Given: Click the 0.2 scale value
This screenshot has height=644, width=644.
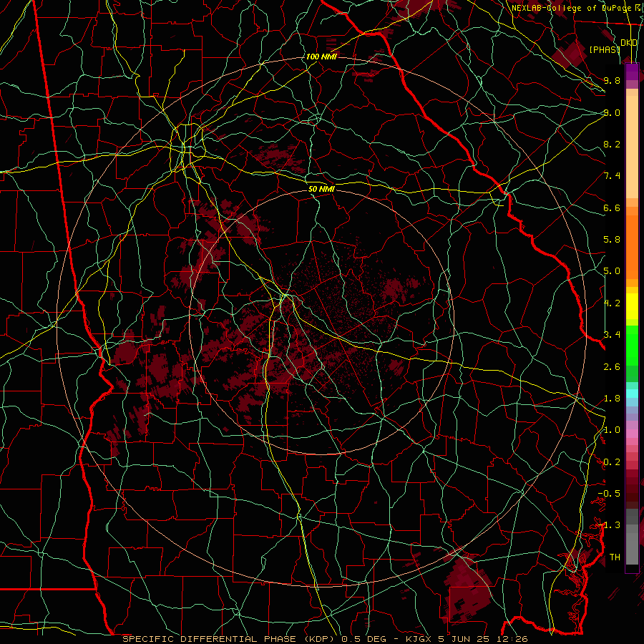Looking at the screenshot, I should point(612,462).
